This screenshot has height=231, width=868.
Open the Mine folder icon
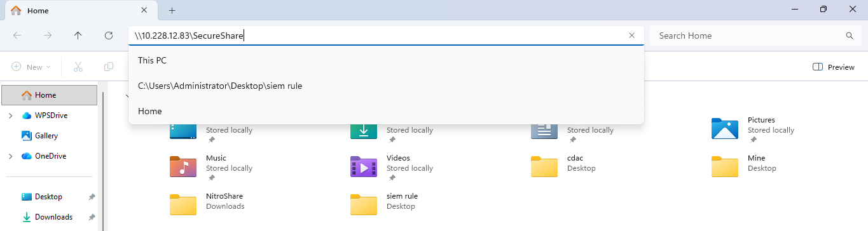click(x=725, y=166)
